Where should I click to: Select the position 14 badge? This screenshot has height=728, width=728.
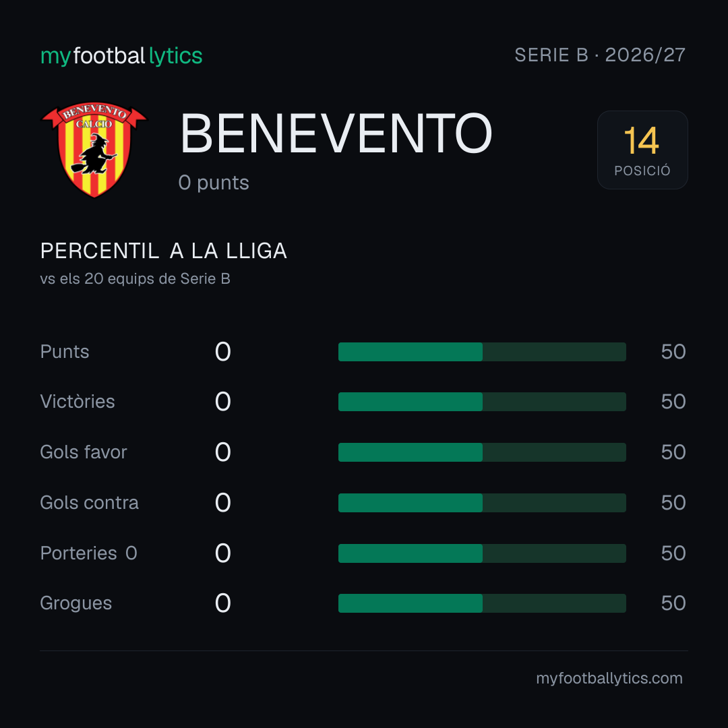[642, 150]
